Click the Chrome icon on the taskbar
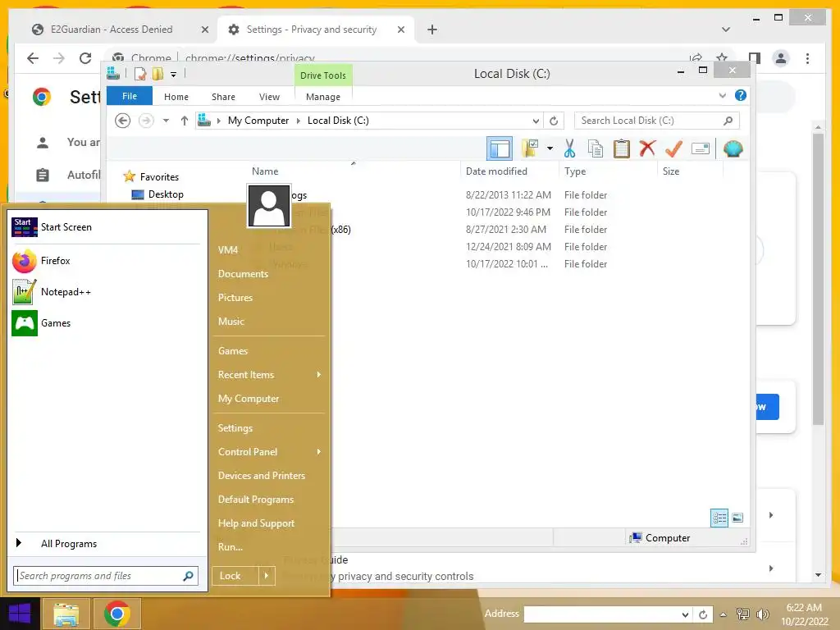Viewport: 840px width, 630px height. (116, 614)
